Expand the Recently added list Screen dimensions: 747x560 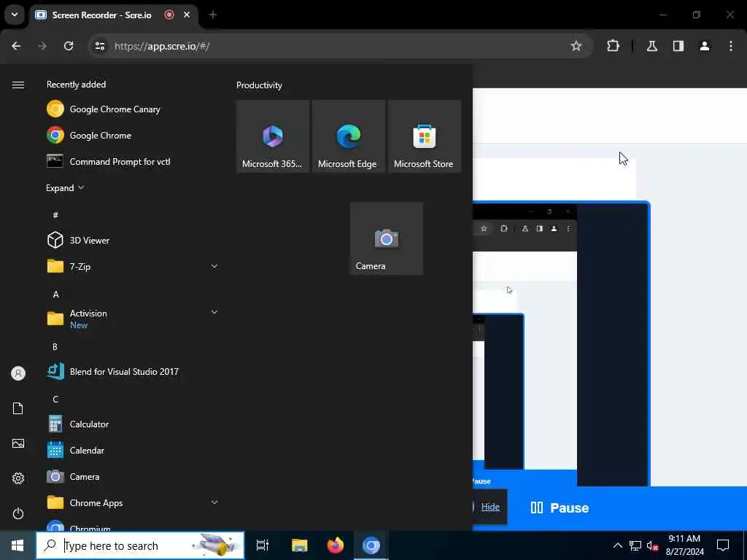tap(65, 187)
